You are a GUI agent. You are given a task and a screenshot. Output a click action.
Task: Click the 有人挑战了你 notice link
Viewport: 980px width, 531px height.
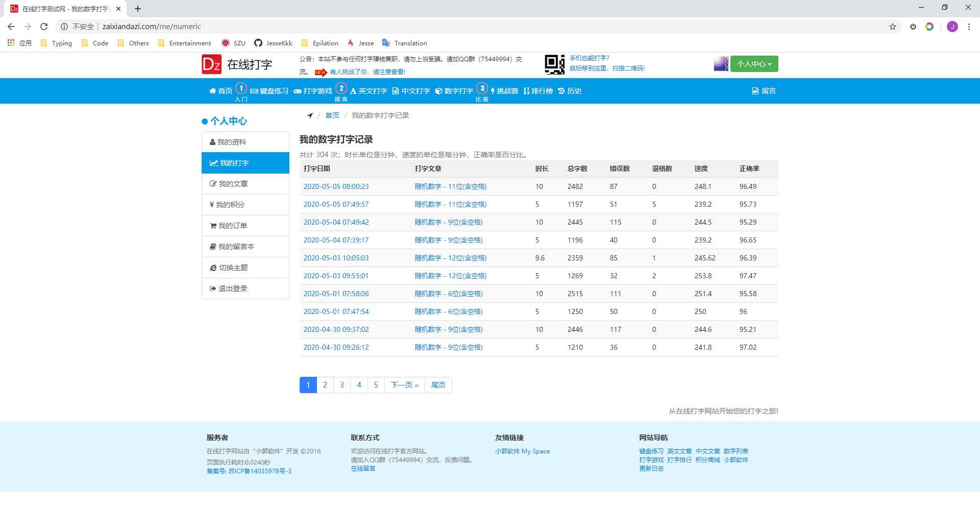click(367, 72)
